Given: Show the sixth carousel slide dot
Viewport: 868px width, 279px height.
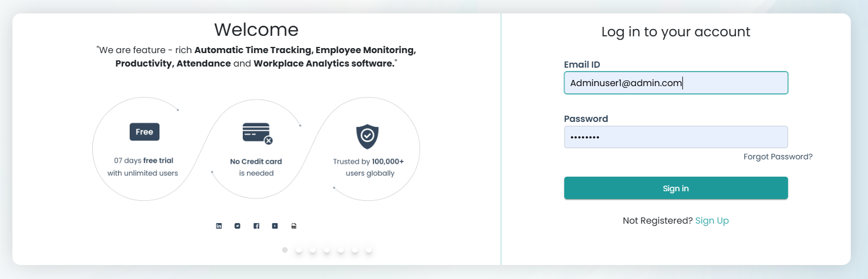Looking at the screenshot, I should tap(355, 250).
